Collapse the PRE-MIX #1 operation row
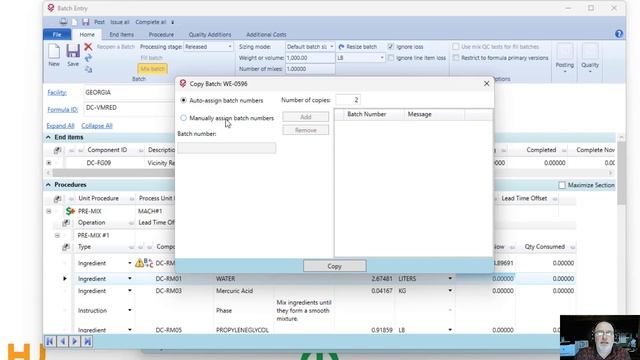Image resolution: width=640 pixels, height=360 pixels. (x=57, y=236)
